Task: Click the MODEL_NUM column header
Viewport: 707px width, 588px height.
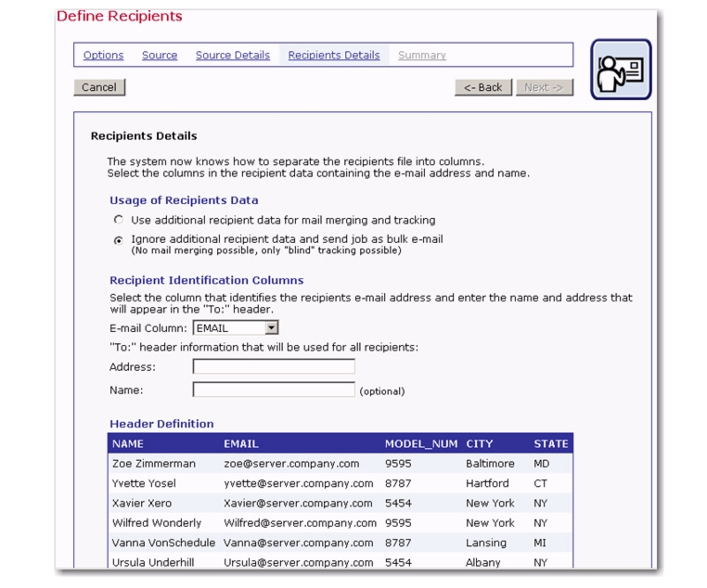Action: pyautogui.click(x=421, y=444)
